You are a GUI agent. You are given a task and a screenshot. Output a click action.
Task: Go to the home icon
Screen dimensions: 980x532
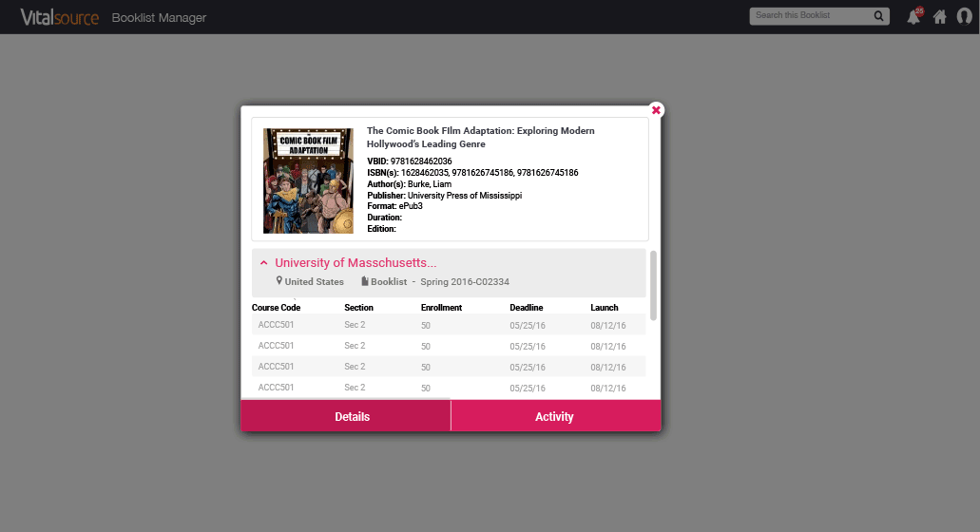[x=939, y=17]
